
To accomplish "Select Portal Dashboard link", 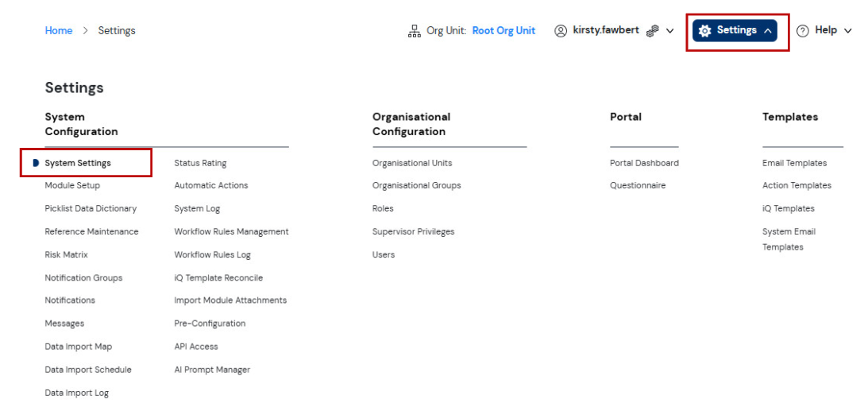I will (644, 163).
